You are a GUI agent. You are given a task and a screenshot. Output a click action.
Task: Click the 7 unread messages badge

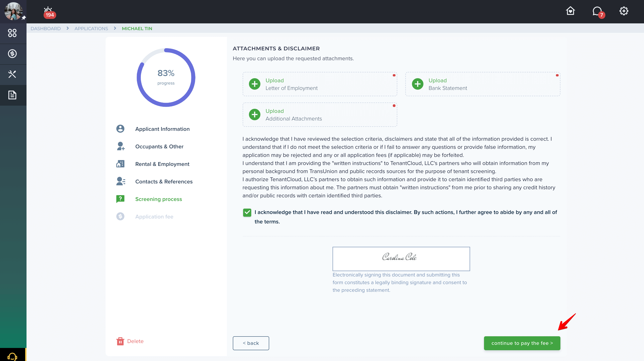click(602, 15)
